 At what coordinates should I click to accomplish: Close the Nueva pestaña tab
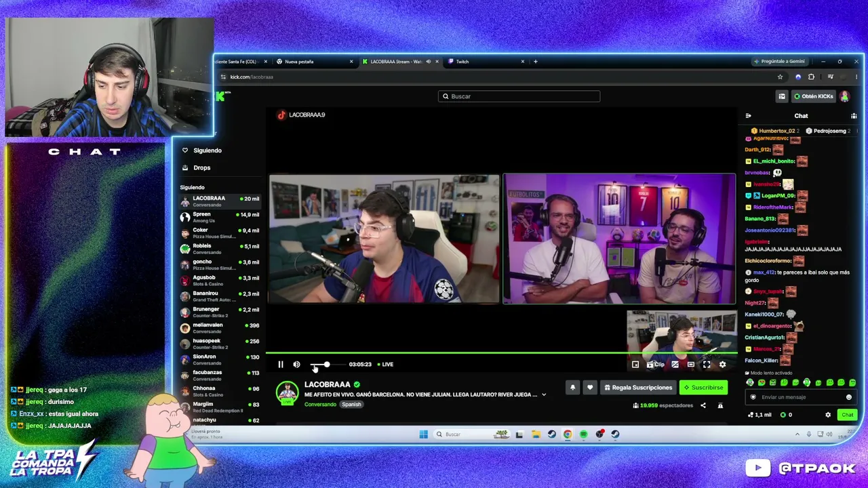351,62
